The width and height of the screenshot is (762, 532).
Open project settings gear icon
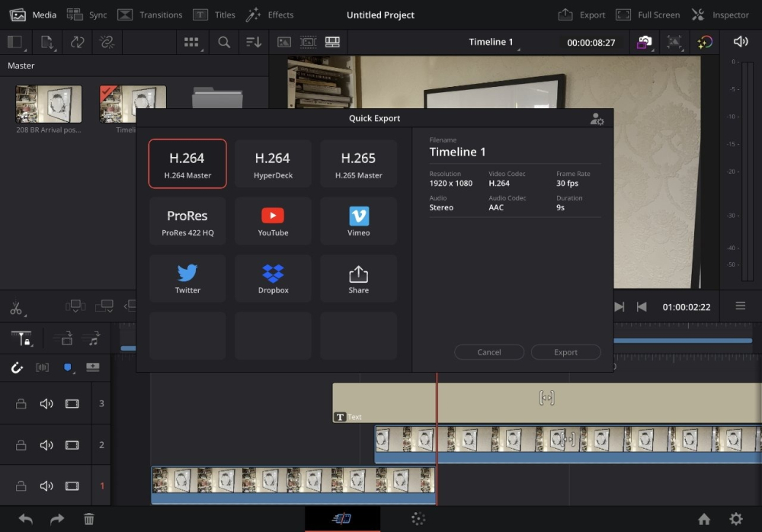(x=735, y=519)
